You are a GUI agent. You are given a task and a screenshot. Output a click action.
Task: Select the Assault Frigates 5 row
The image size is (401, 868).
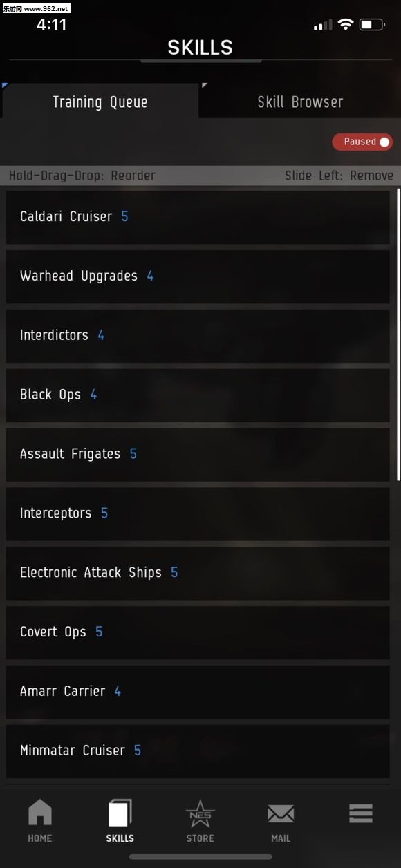click(198, 455)
